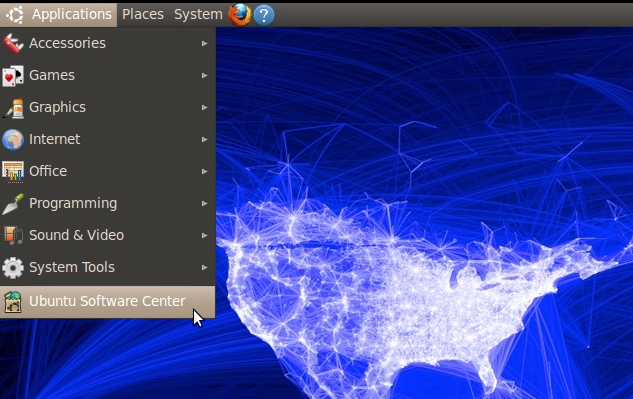Launch Firefox from the top panel
633x399 pixels.
[240, 15]
